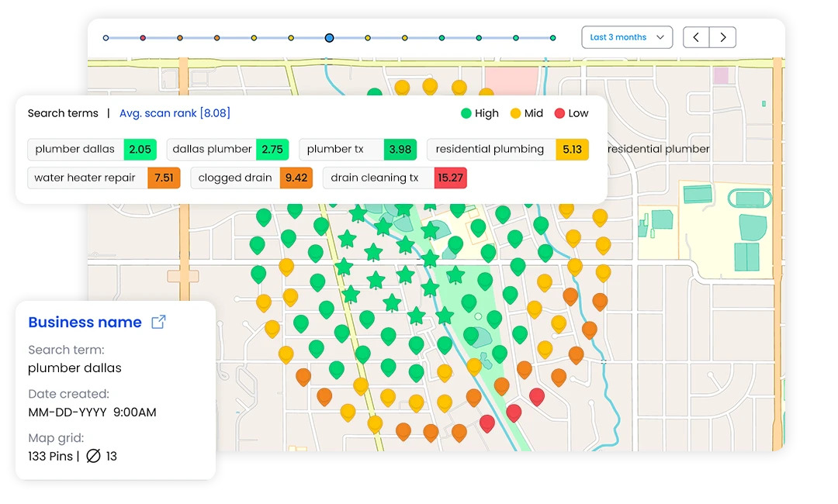
Task: Click the Avg. scan rank link
Action: [175, 113]
